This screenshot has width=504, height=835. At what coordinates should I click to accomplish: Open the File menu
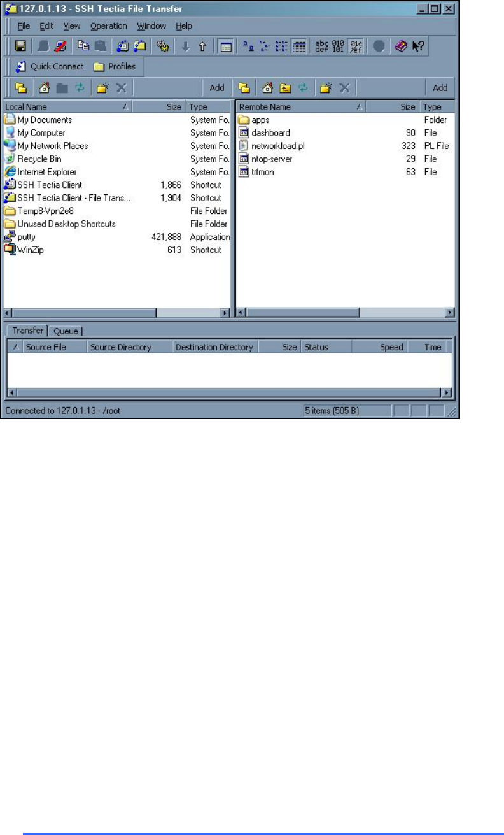click(x=24, y=26)
